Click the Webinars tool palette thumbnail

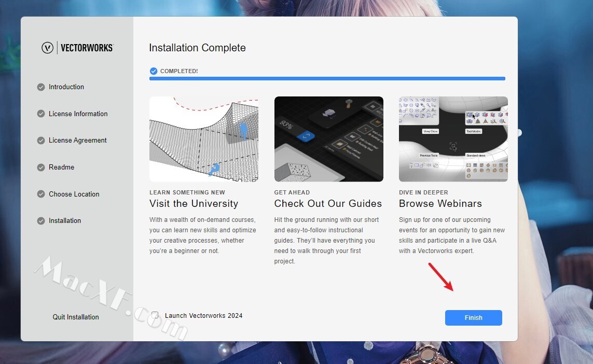click(453, 139)
